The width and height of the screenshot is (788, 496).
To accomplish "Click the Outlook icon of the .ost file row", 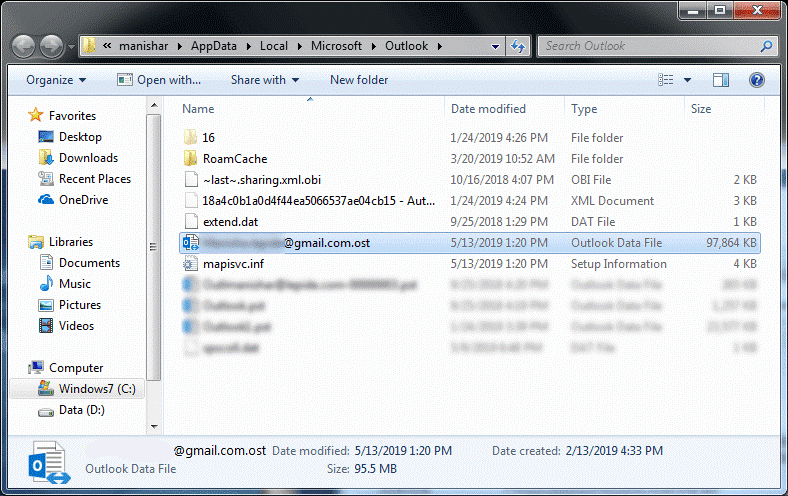I will (191, 243).
